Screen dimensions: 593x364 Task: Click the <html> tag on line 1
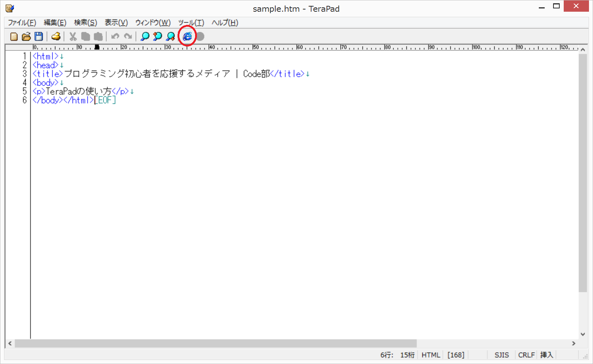coord(45,56)
